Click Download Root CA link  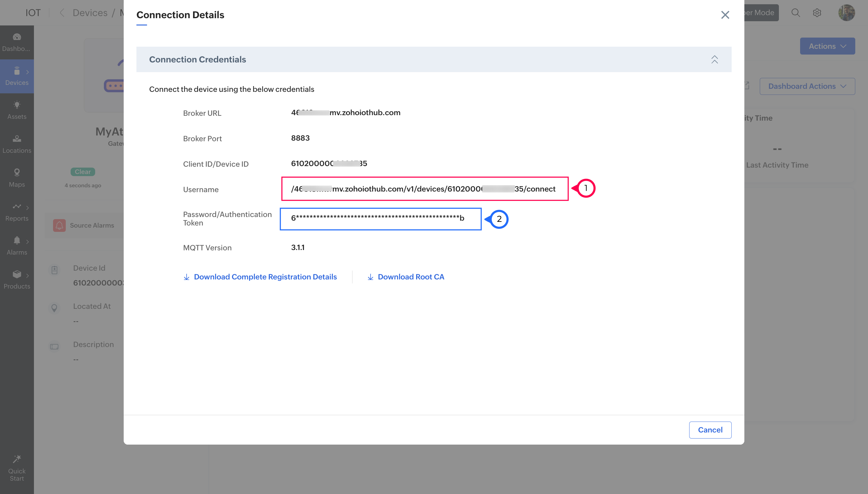pos(410,277)
